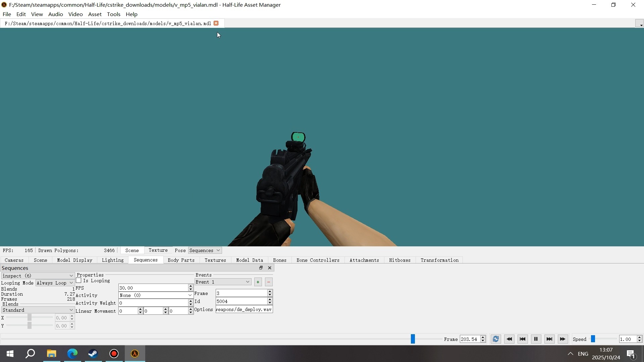This screenshot has width=644, height=362.
Task: Switch to the Body Parts tab
Action: pyautogui.click(x=181, y=260)
